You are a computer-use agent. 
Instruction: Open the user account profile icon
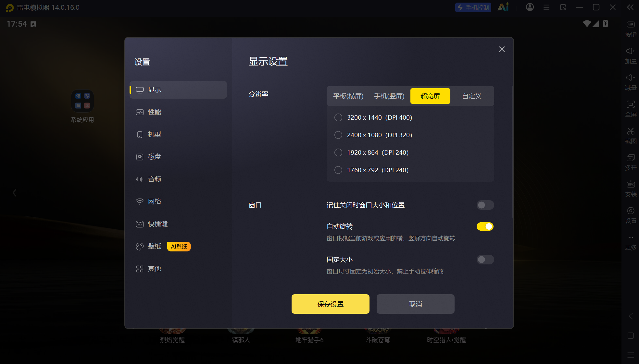[530, 7]
